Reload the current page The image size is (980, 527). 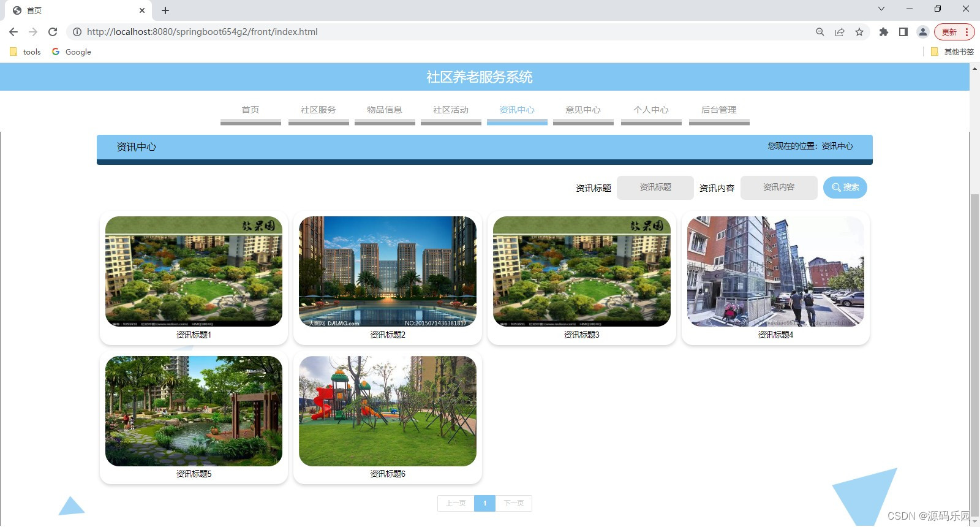pos(53,32)
